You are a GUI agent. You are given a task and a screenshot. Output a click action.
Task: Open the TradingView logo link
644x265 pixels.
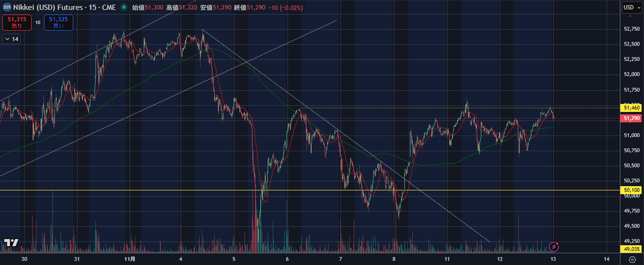click(x=11, y=242)
